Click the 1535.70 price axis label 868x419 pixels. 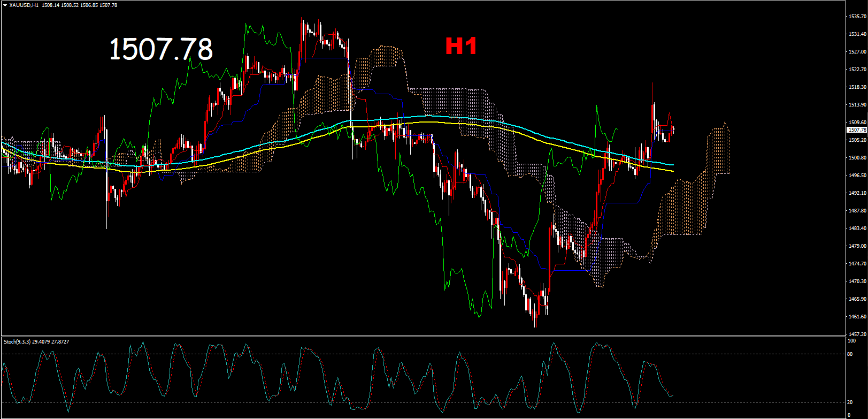coord(857,17)
